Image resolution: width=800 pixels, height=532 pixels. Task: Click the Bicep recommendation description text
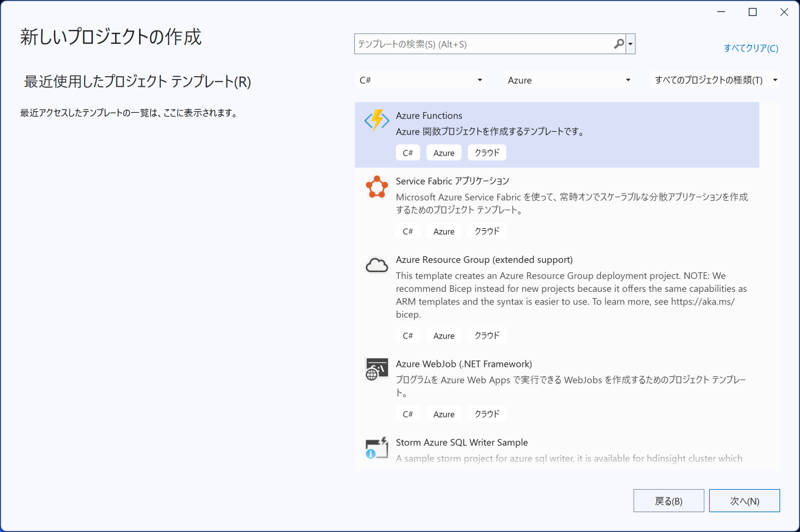pos(571,295)
